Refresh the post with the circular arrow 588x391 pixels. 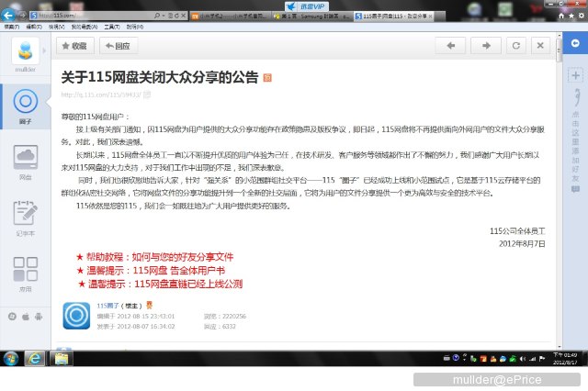coord(516,45)
